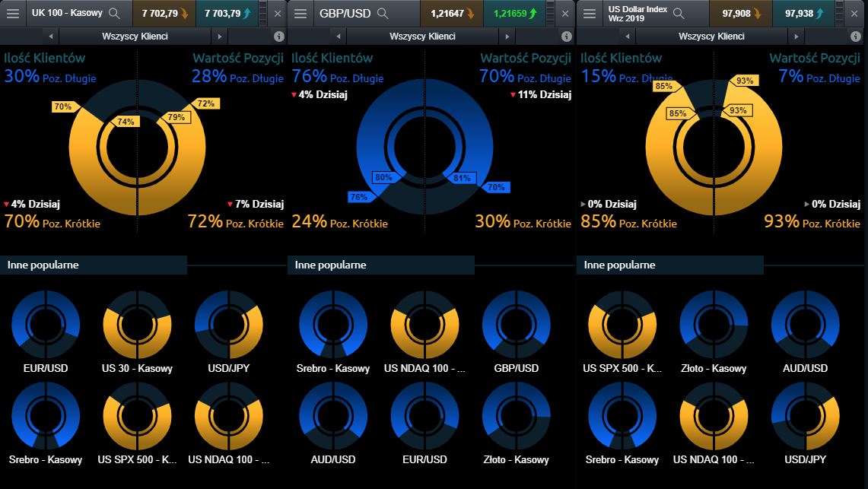
Task: Open the Wszyscy Klienci selector in GBP/USD panel
Action: [x=422, y=36]
